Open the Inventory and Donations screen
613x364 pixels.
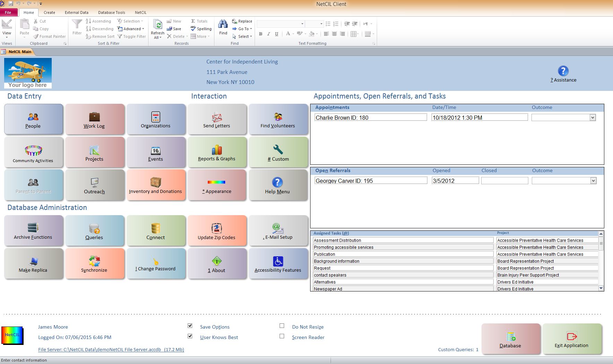click(156, 185)
